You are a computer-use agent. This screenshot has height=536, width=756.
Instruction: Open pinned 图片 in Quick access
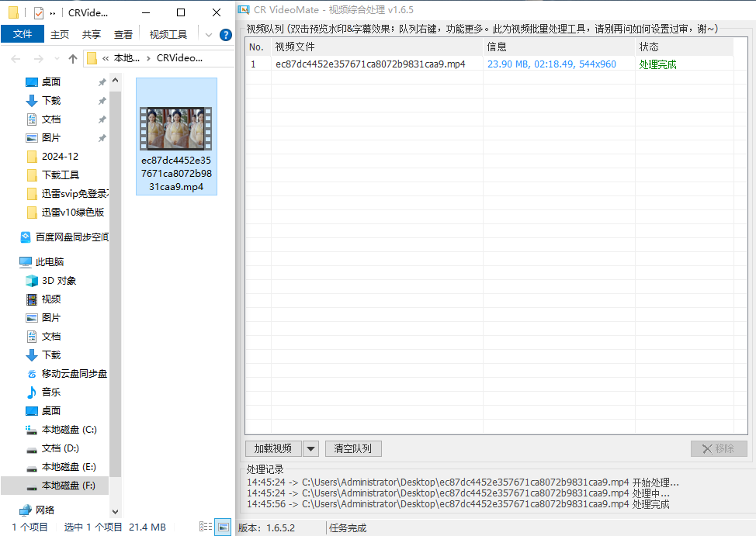pyautogui.click(x=51, y=138)
